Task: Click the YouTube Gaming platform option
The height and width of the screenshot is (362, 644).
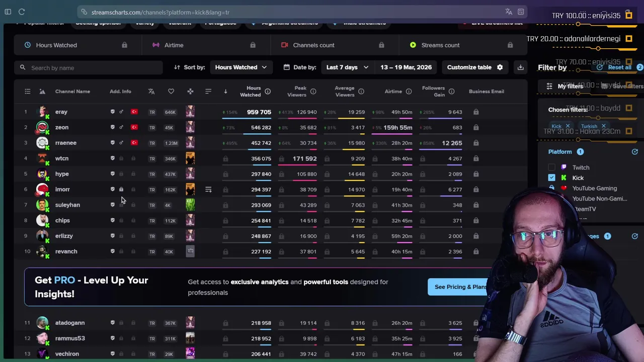Action: click(594, 188)
